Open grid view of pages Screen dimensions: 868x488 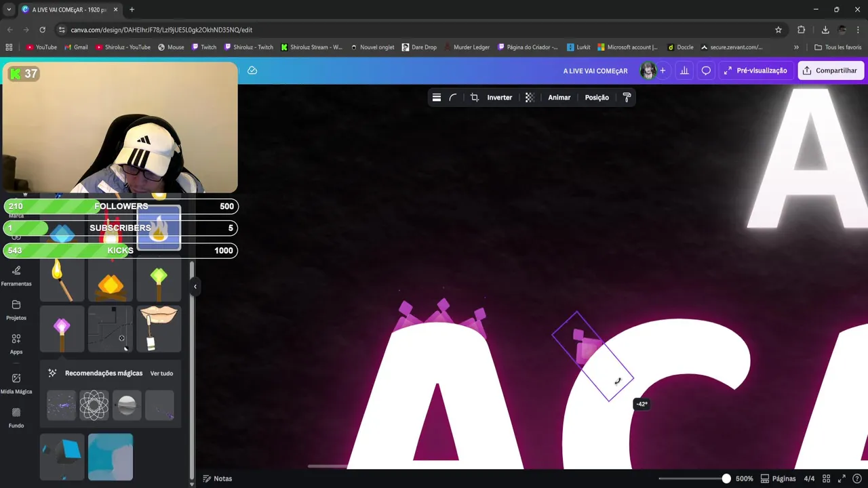click(x=827, y=479)
